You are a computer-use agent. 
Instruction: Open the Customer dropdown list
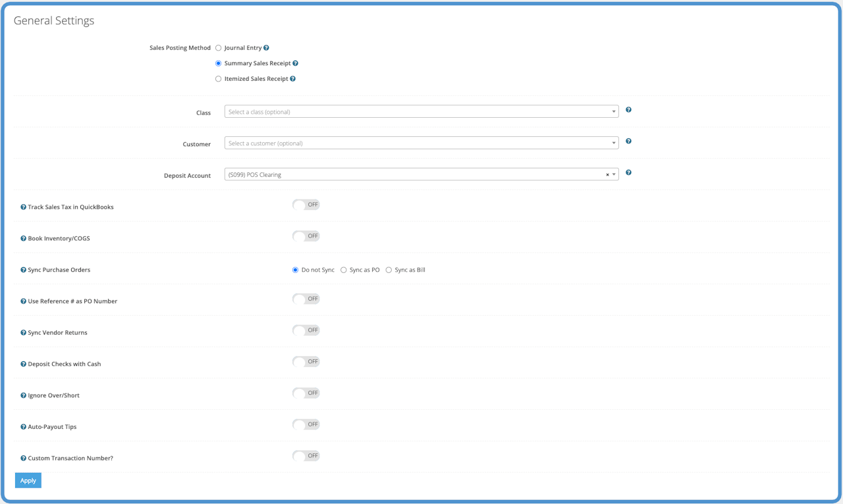421,143
